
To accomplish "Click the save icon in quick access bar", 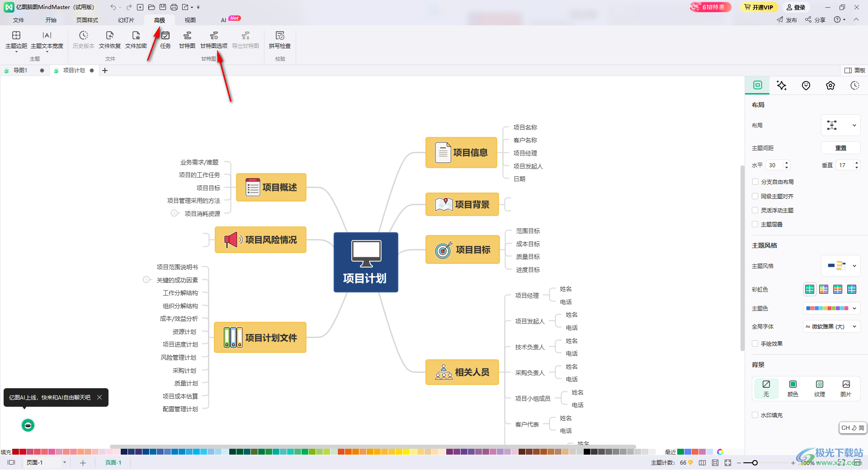I will (x=163, y=7).
